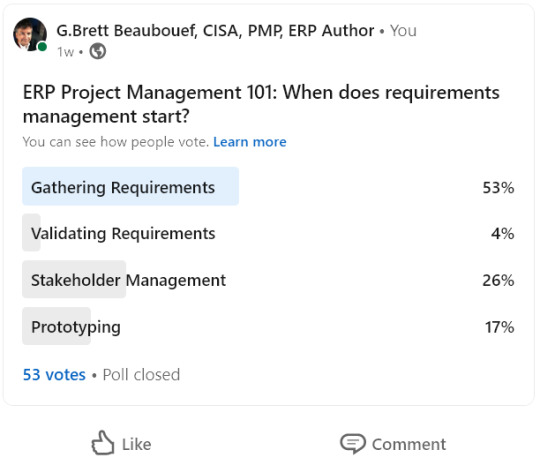The height and width of the screenshot is (465, 540).
Task: Select the Validating Requirements poll option
Action: 269,233
